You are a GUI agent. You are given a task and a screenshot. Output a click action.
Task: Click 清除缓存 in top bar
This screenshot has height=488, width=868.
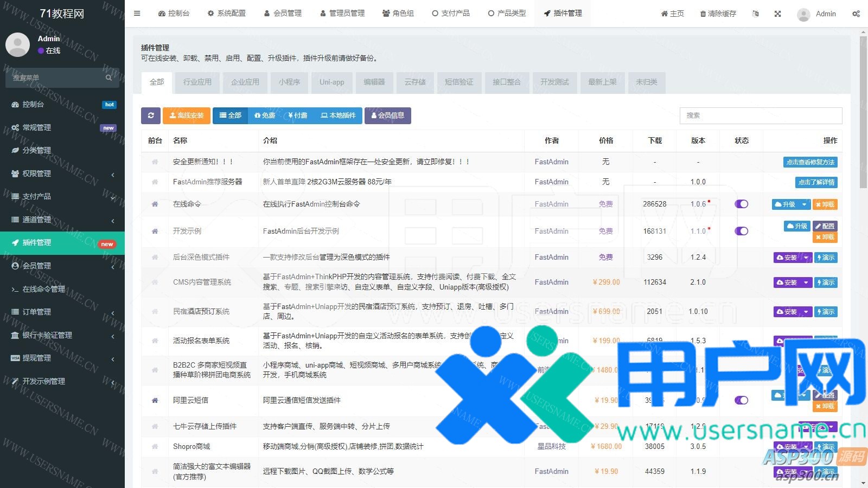[718, 14]
